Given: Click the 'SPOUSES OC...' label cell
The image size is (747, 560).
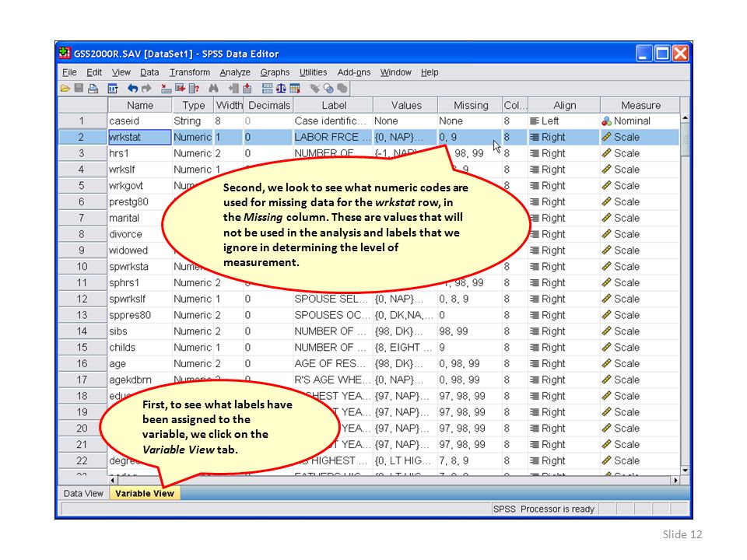Looking at the screenshot, I should 332,315.
